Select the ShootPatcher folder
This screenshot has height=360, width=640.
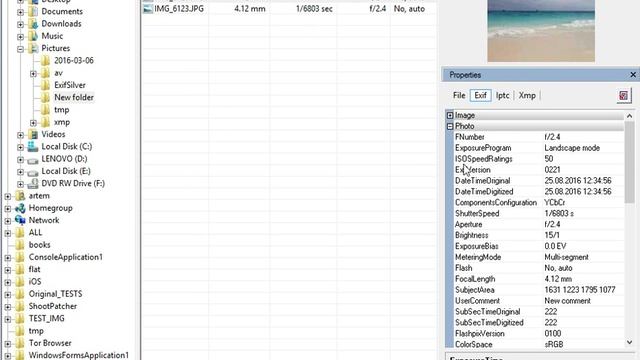coord(53,306)
